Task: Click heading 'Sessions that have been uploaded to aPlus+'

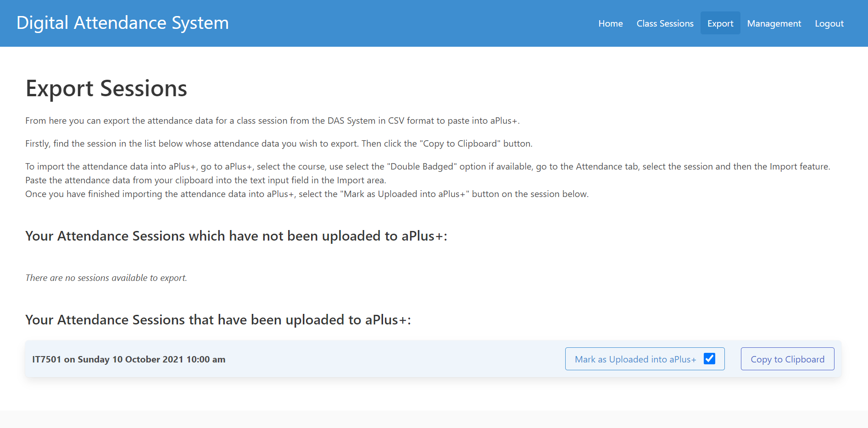Action: (x=218, y=319)
